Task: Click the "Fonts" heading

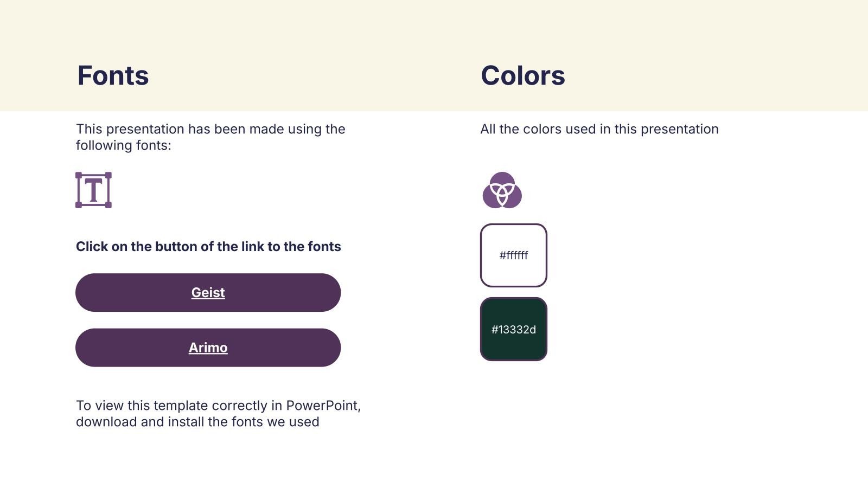Action: coord(113,75)
